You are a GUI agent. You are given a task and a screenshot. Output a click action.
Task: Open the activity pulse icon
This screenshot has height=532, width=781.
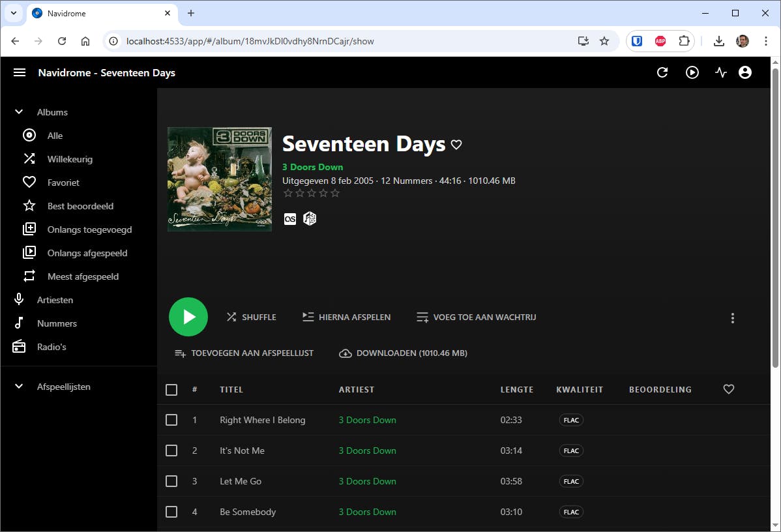720,73
